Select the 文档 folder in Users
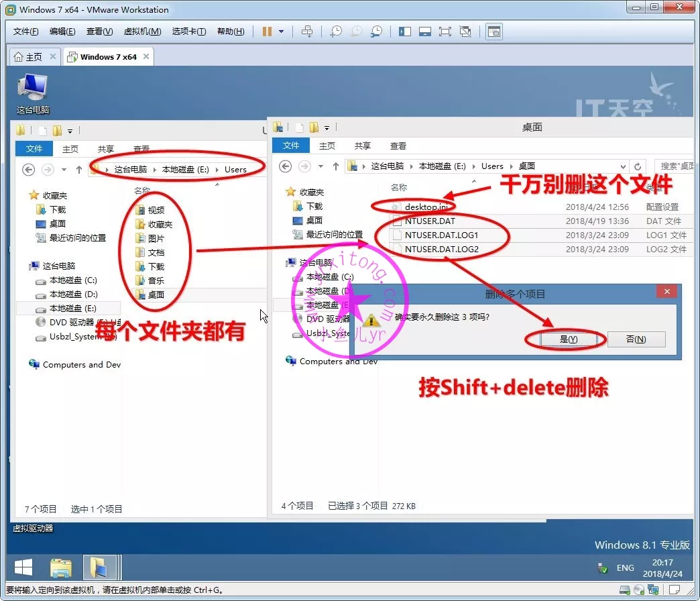Screen dimensions: 700x601 156,252
